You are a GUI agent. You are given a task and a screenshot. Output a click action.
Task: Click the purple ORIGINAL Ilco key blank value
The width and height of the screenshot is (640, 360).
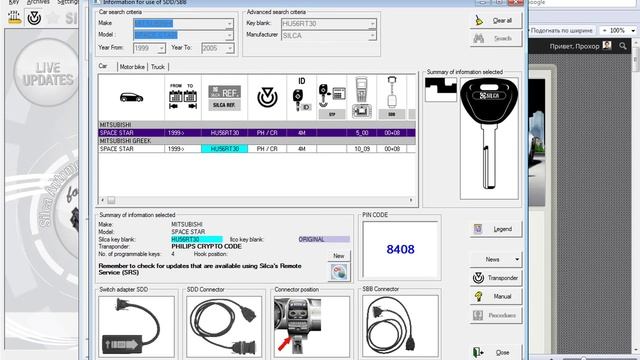pos(324,239)
